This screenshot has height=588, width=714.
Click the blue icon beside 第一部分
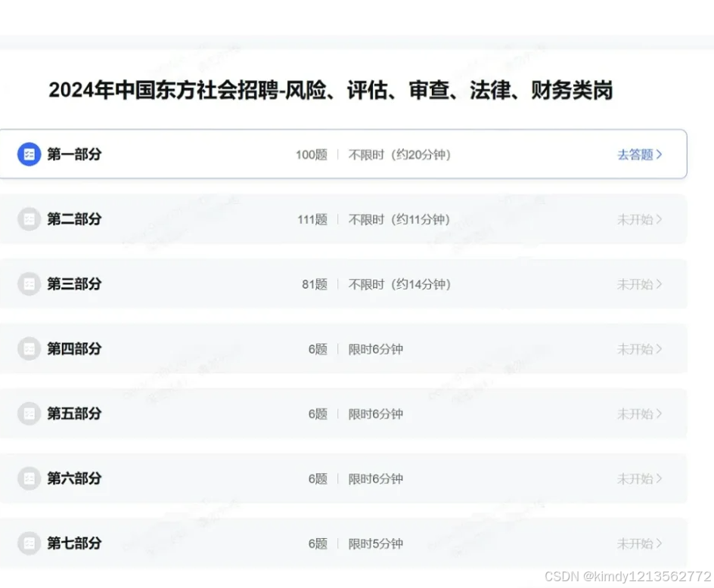[29, 154]
